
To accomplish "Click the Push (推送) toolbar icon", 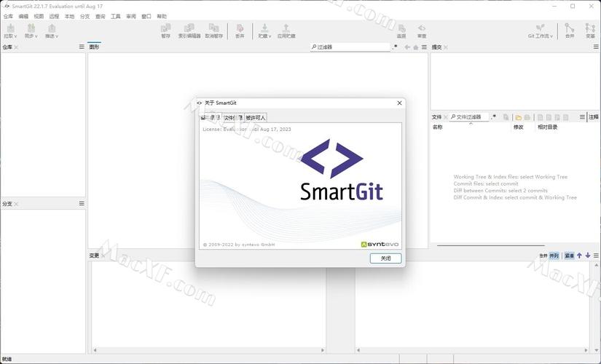I will (52, 31).
